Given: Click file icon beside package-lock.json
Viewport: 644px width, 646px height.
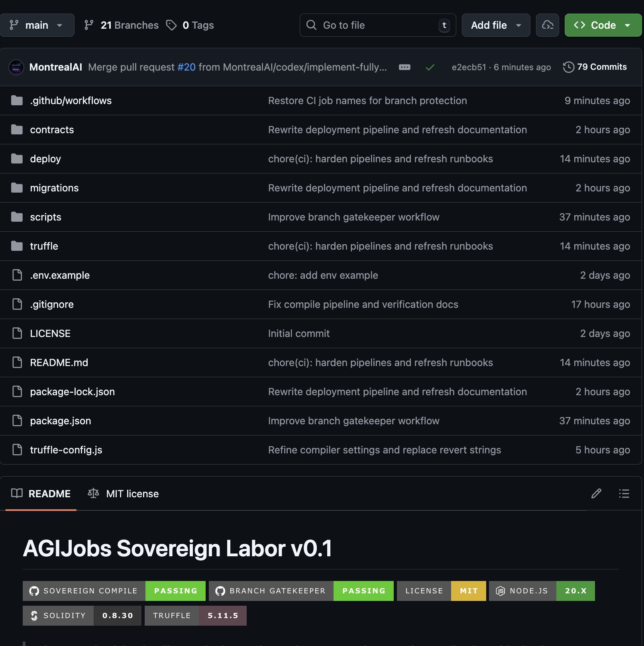Looking at the screenshot, I should [x=17, y=392].
